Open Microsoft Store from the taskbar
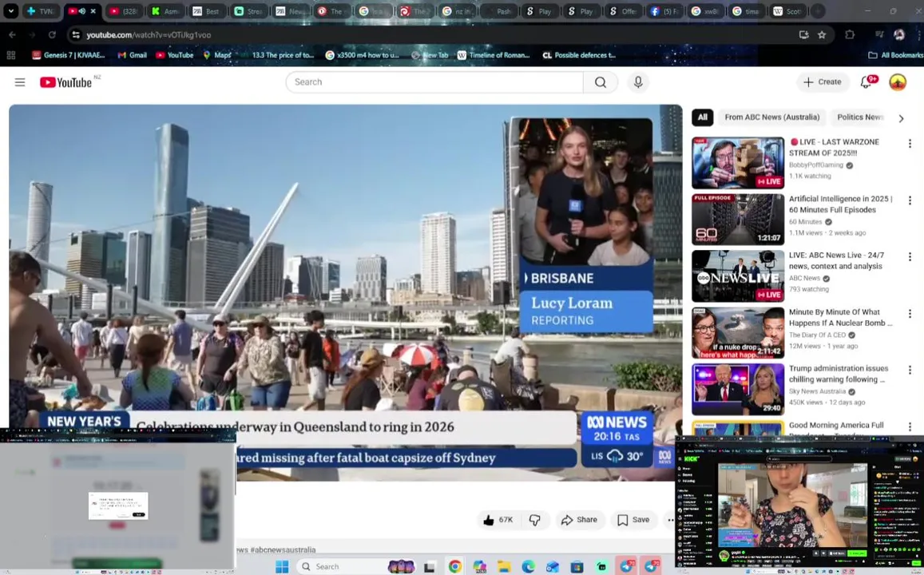 (577, 566)
